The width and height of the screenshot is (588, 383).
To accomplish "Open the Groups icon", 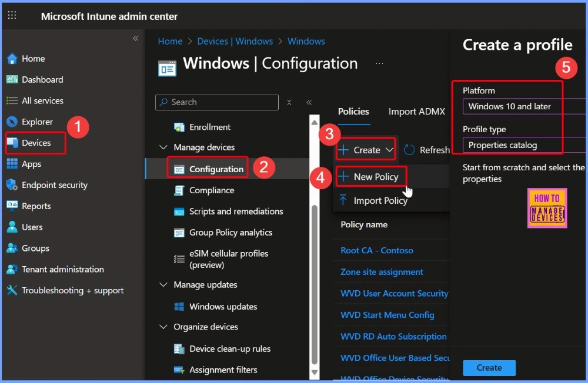I will tap(12, 248).
